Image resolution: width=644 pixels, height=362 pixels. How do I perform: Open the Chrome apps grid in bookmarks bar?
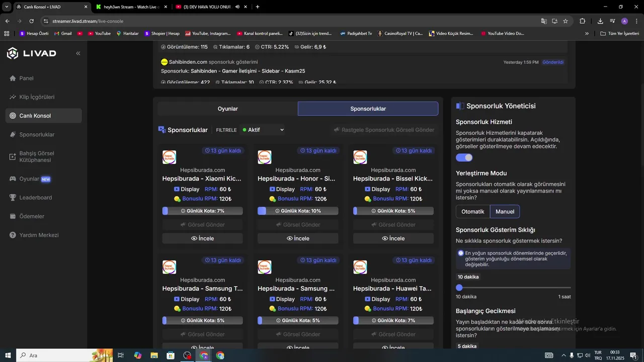click(7, 34)
